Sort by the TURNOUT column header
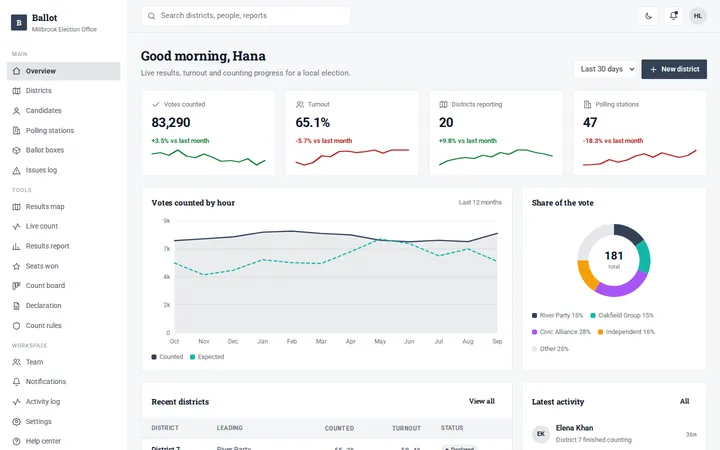The image size is (720, 450). [x=406, y=428]
